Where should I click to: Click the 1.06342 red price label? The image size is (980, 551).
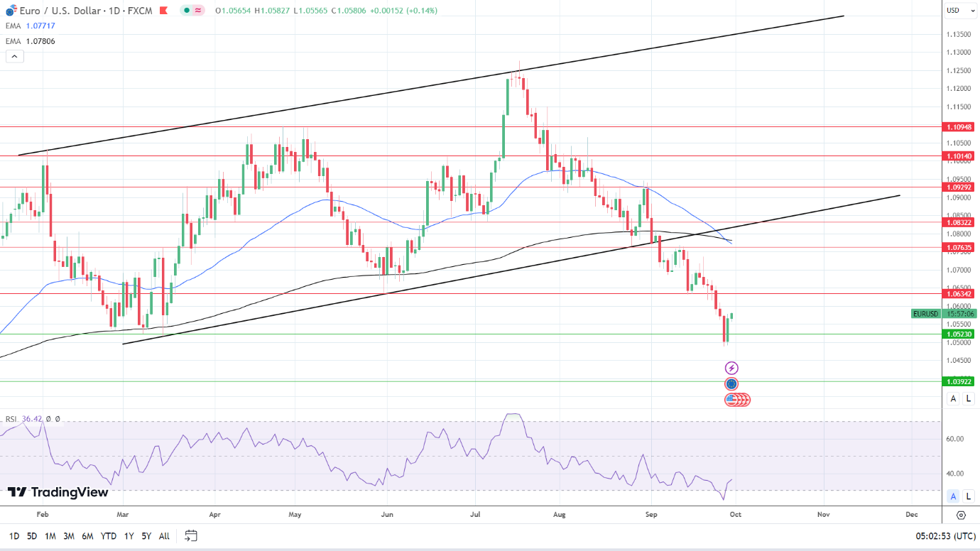coord(959,293)
